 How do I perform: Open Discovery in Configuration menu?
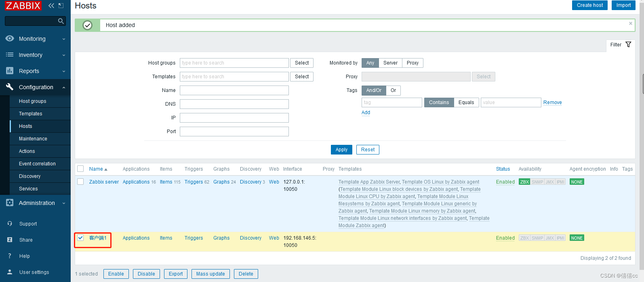click(x=29, y=176)
